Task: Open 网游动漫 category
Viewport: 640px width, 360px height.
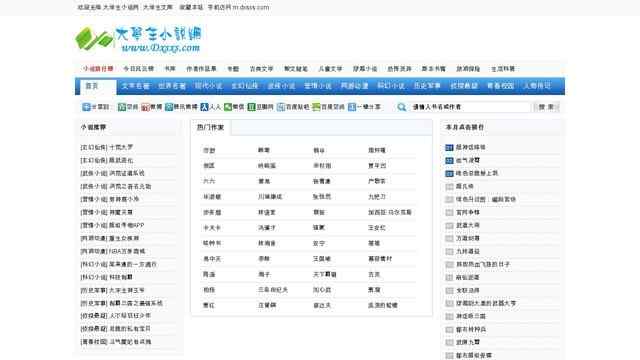Action: click(x=354, y=86)
